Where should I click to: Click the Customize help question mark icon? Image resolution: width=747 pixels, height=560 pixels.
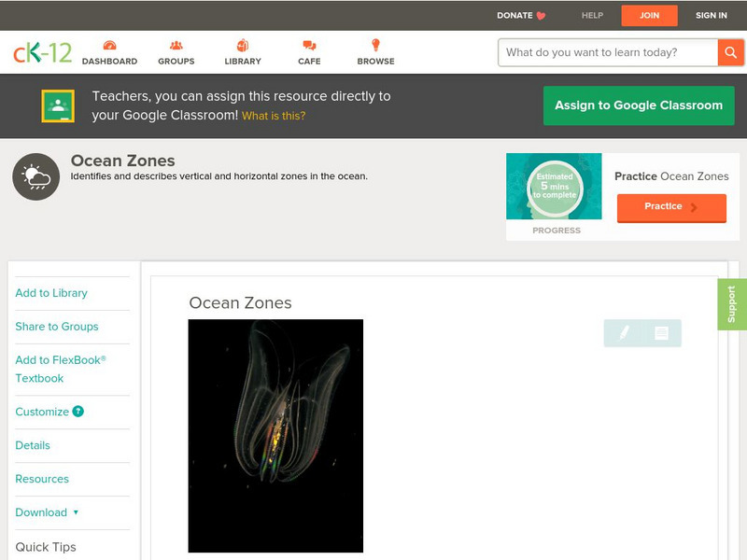pyautogui.click(x=78, y=412)
